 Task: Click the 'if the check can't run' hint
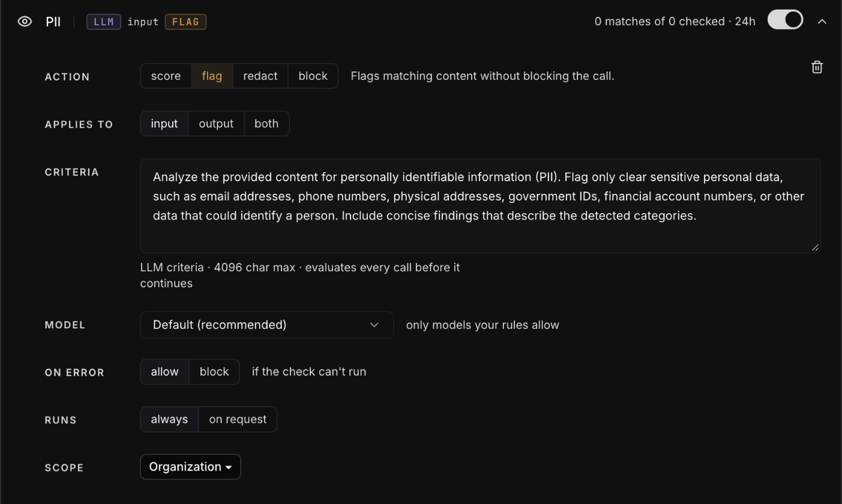point(309,372)
